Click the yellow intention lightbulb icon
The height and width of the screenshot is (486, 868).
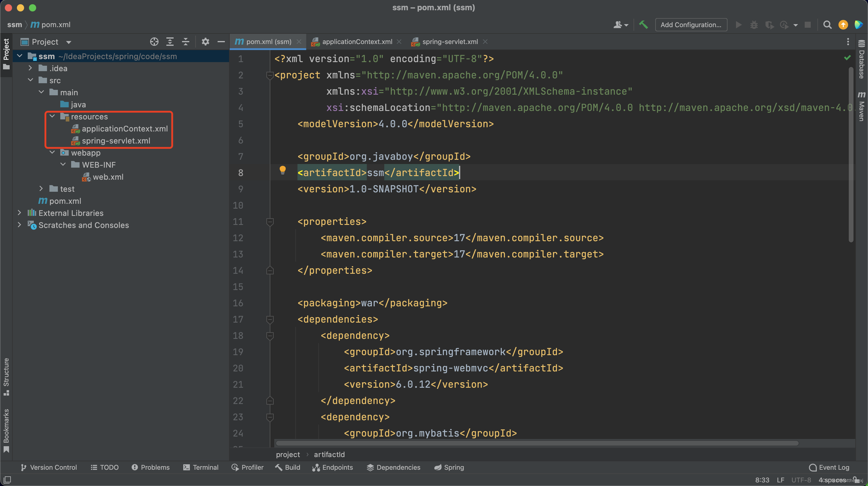[282, 170]
